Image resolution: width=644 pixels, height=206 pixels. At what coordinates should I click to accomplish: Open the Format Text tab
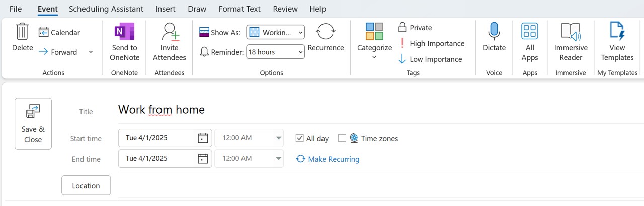pyautogui.click(x=239, y=9)
